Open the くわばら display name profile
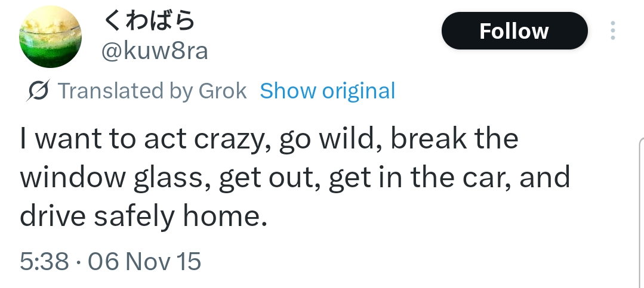Viewport: 644px width, 288px height. pyautogui.click(x=149, y=20)
